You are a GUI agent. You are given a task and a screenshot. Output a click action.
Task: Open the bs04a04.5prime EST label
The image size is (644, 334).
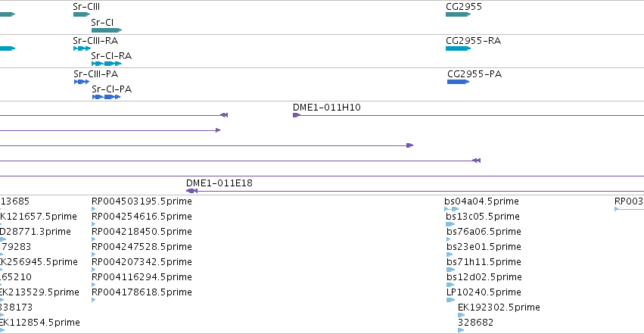[x=482, y=201]
